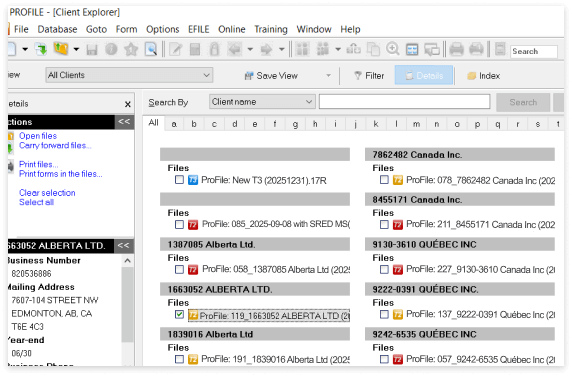The width and height of the screenshot is (572, 376).
Task: Check the box for 227_9130-3610 Canada Inc file
Action: point(384,269)
